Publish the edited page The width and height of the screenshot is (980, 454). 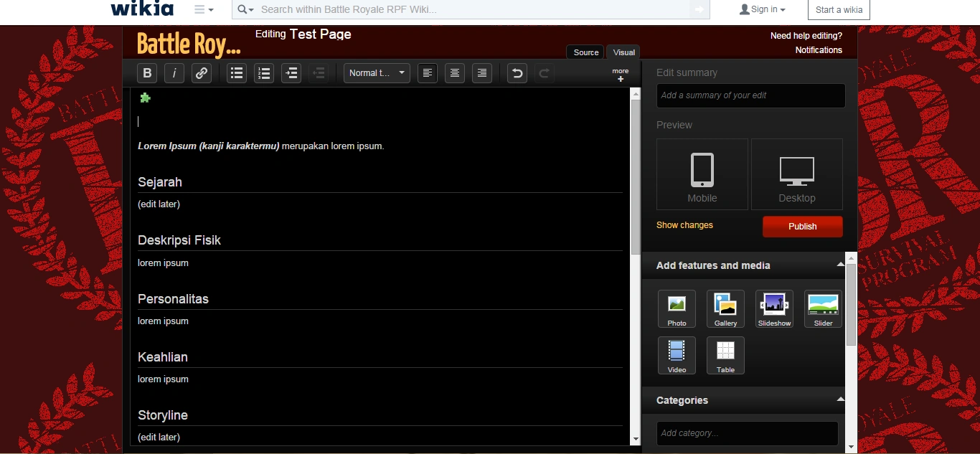803,226
